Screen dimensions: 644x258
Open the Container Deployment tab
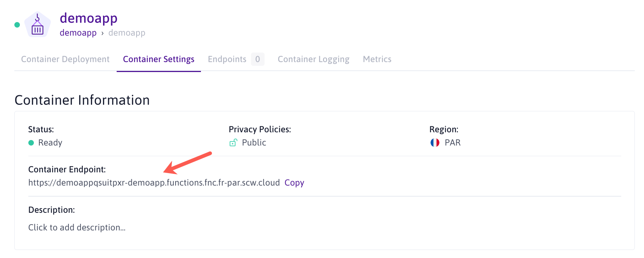65,59
